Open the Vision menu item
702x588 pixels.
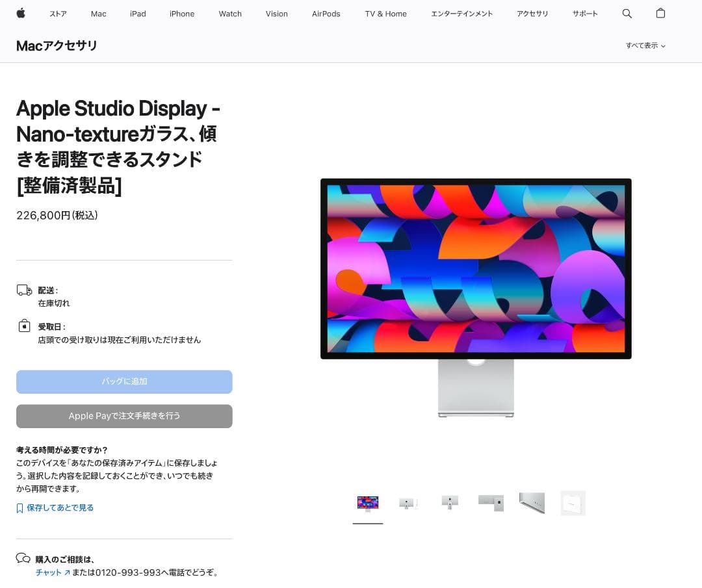277,14
